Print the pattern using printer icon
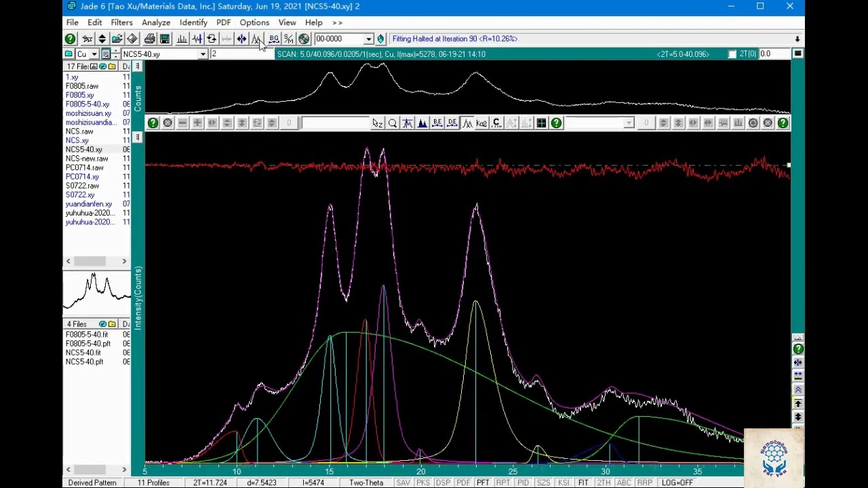The height and width of the screenshot is (488, 868). click(149, 39)
